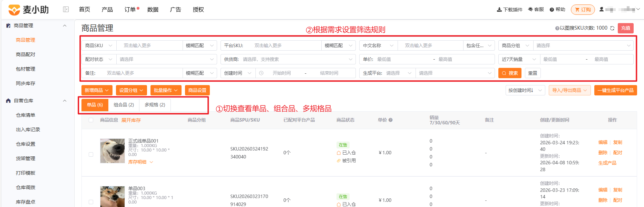Screen dimensions: 644x207
Task: Open the 授权 top menu
Action: pyautogui.click(x=198, y=10)
